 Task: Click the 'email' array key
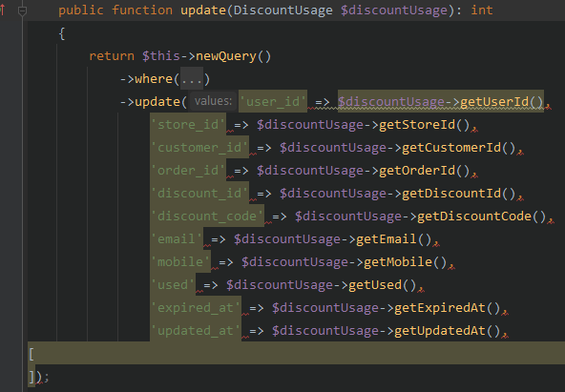click(x=177, y=239)
